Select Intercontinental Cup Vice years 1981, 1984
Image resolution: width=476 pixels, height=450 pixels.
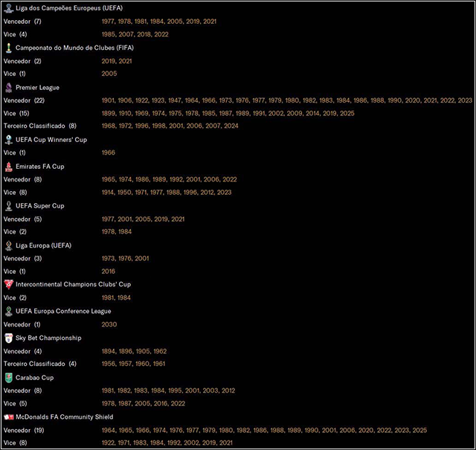point(116,298)
